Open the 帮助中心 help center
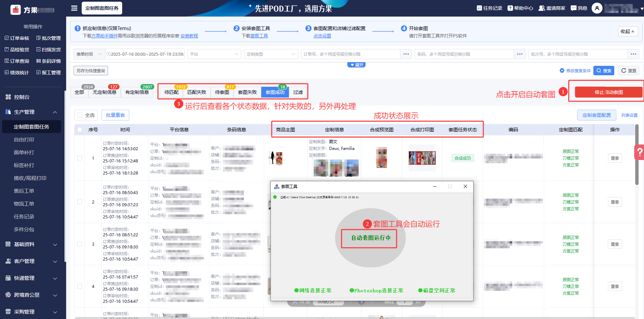The width and height of the screenshot is (644, 319). pyautogui.click(x=520, y=8)
